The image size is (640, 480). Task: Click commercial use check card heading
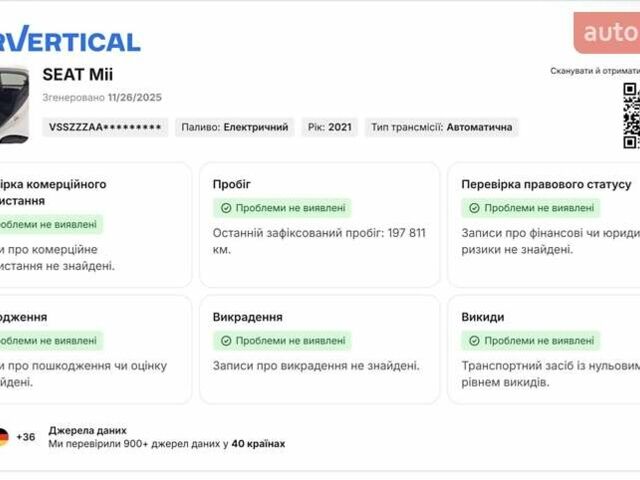coord(53,192)
